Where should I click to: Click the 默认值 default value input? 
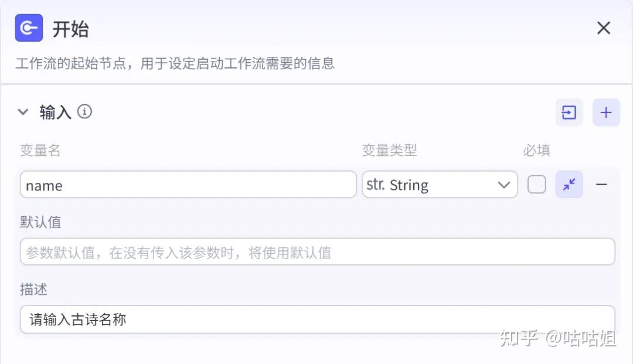(x=317, y=253)
